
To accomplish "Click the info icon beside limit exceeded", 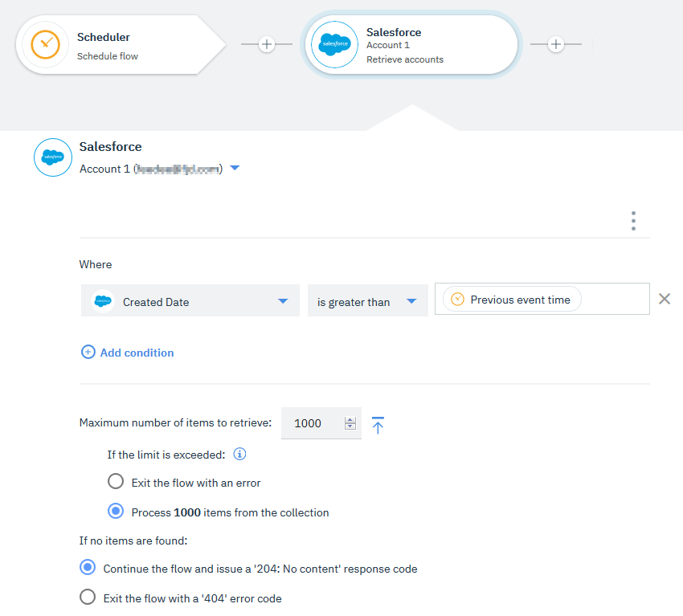I will pyautogui.click(x=239, y=454).
